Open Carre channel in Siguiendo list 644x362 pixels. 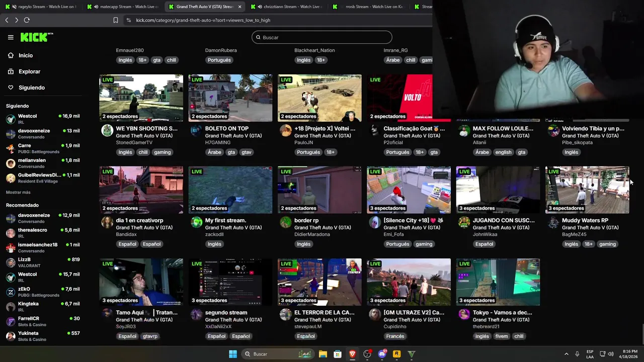tap(43, 148)
